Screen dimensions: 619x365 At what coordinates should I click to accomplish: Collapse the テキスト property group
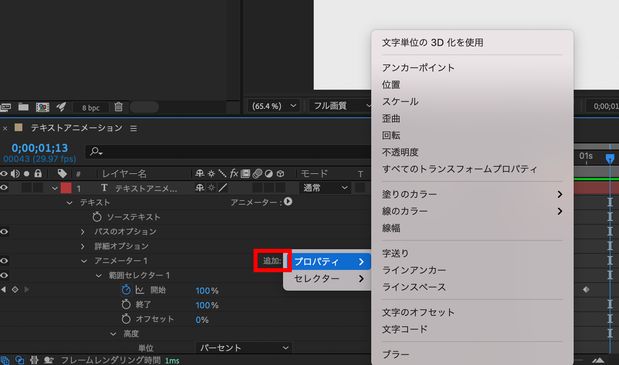pos(69,203)
